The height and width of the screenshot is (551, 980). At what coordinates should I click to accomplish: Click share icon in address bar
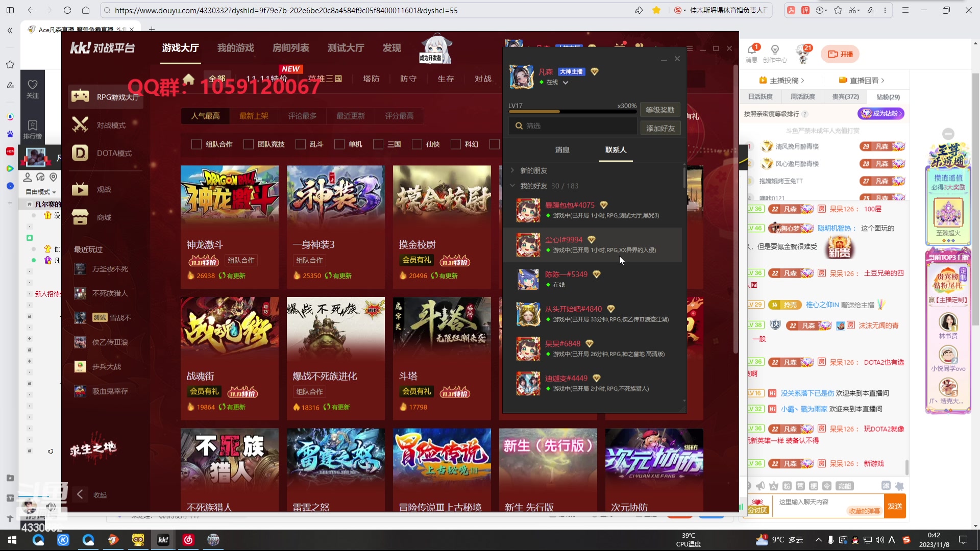[639, 10]
